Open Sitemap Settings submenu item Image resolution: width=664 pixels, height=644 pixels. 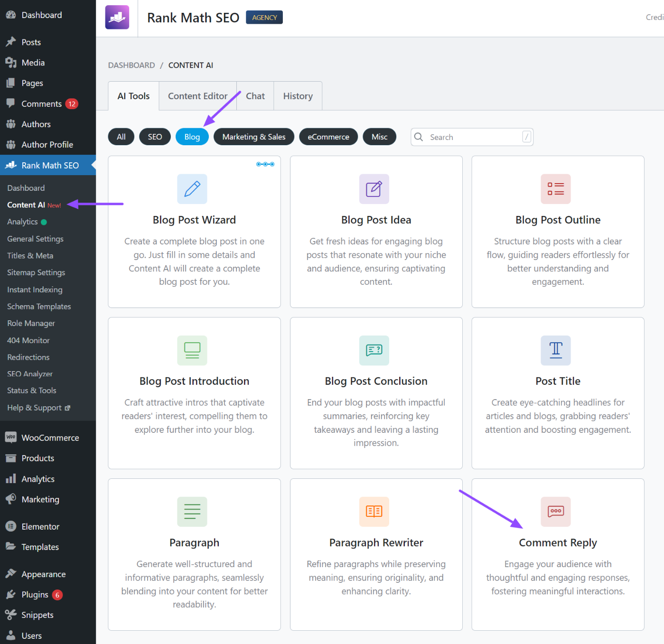[36, 272]
